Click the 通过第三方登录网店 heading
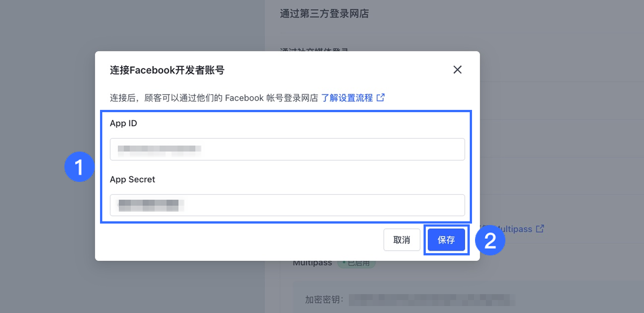Viewport: 644px width, 313px height. [324, 14]
